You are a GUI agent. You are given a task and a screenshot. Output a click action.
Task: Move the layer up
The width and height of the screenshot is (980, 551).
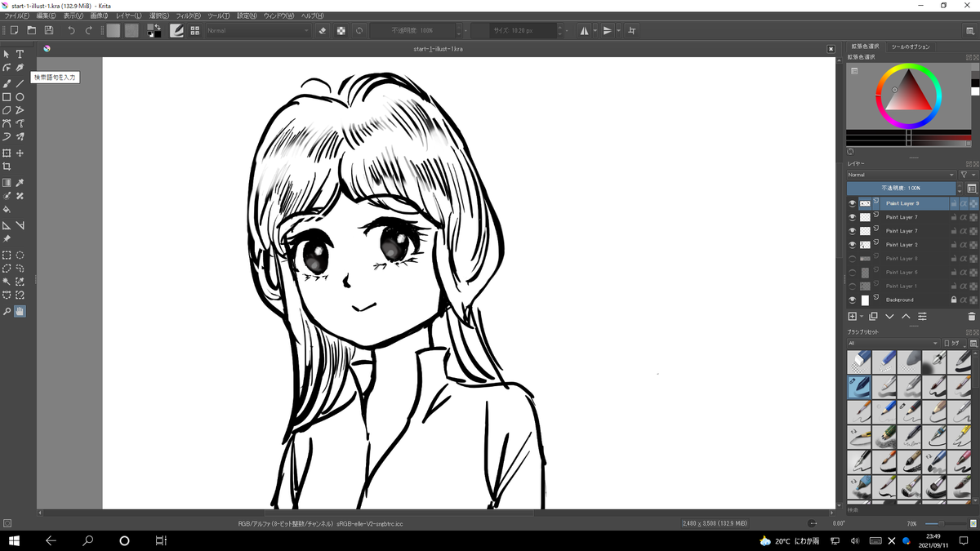pos(906,316)
